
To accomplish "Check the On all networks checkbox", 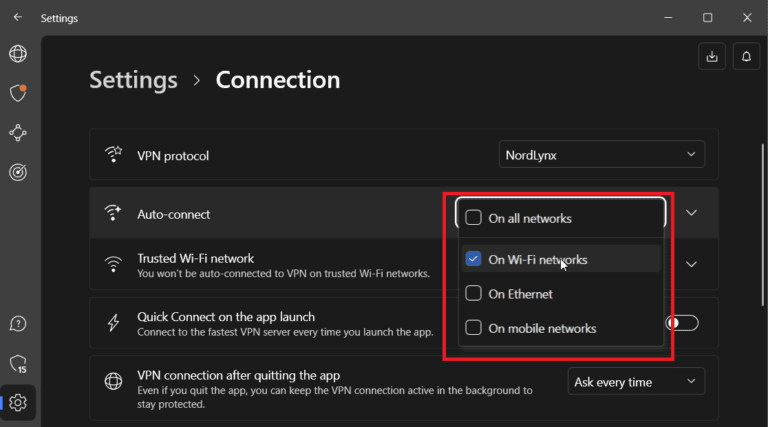I will tap(474, 217).
